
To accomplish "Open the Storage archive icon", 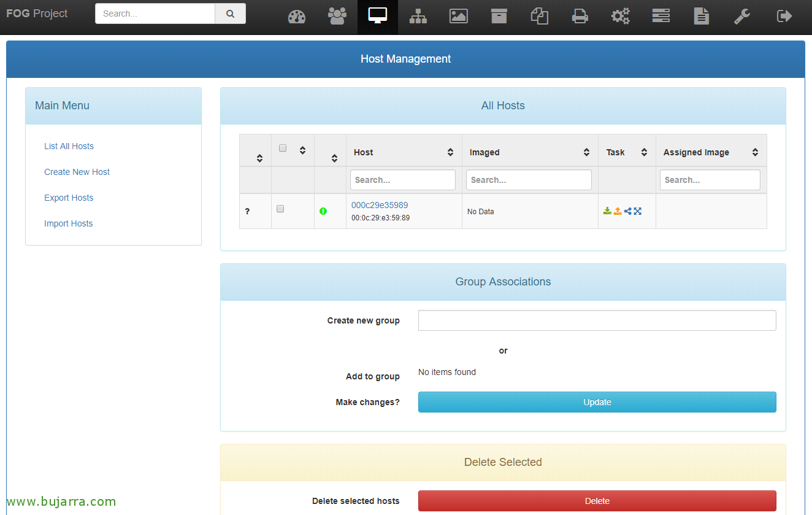I will 499,17.
